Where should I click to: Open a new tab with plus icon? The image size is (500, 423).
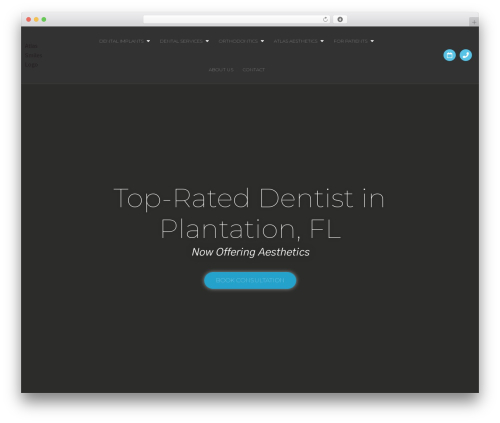[x=474, y=22]
